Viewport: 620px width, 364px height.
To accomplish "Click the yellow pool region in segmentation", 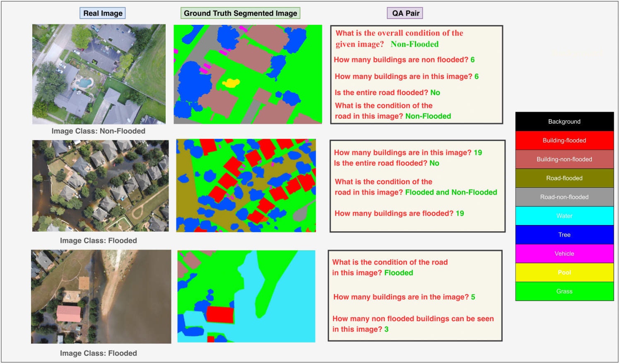I will pyautogui.click(x=231, y=83).
